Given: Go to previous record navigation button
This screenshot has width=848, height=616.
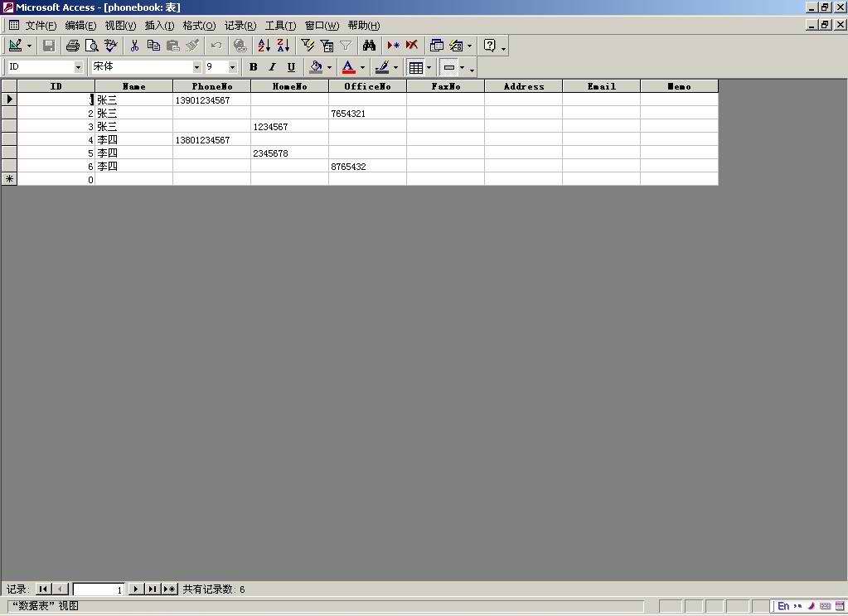Looking at the screenshot, I should (60, 589).
